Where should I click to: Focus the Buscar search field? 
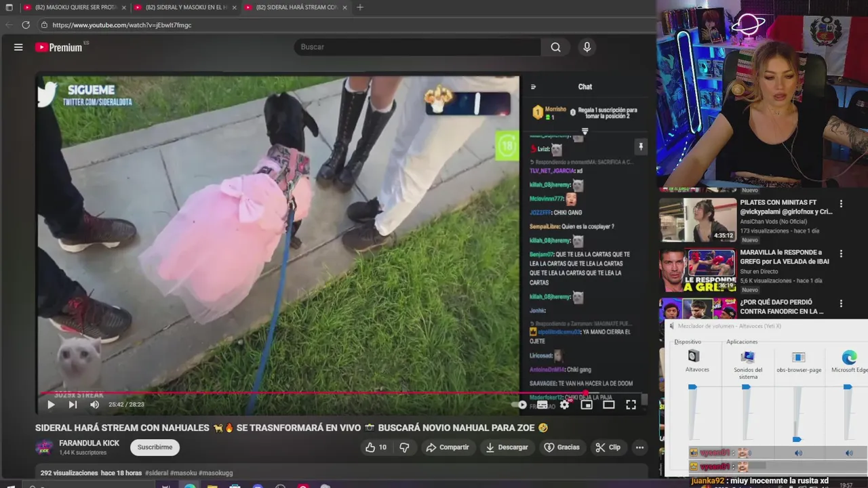pyautogui.click(x=417, y=47)
